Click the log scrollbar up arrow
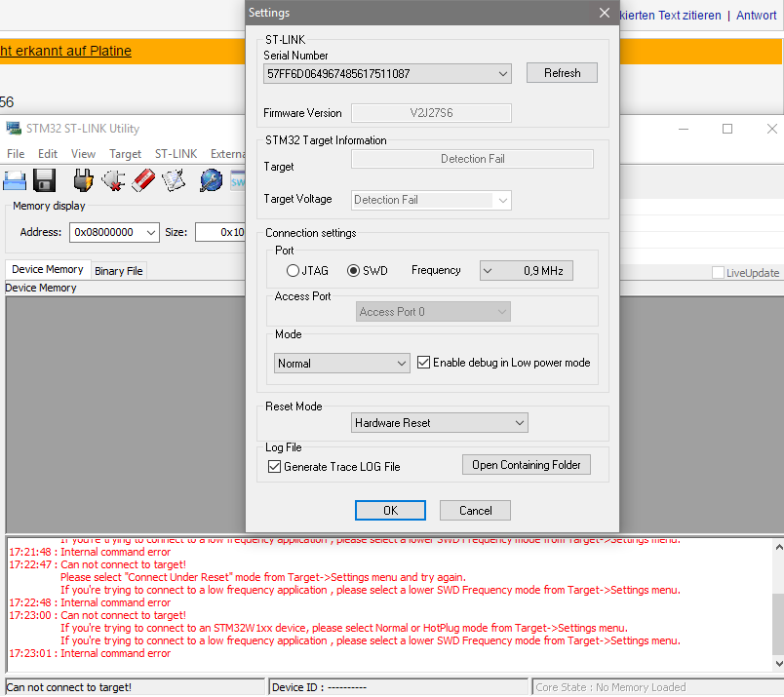 pyautogui.click(x=778, y=547)
